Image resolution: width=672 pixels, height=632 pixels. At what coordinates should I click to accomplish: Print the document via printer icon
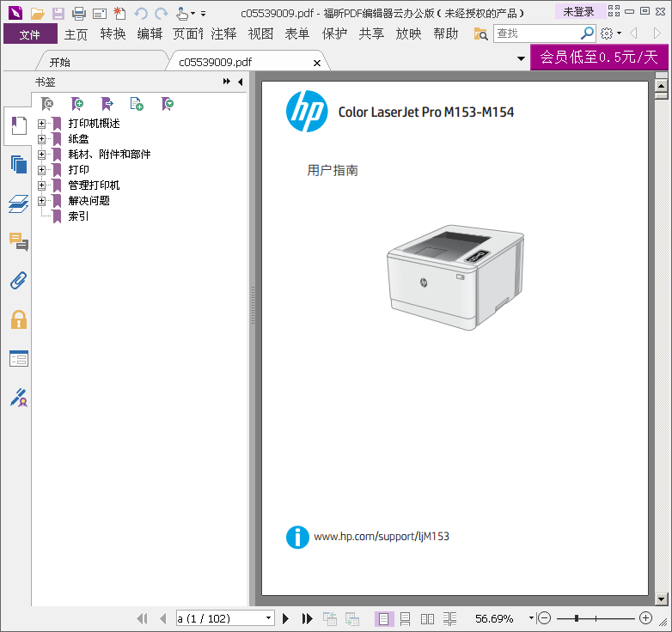coord(79,14)
